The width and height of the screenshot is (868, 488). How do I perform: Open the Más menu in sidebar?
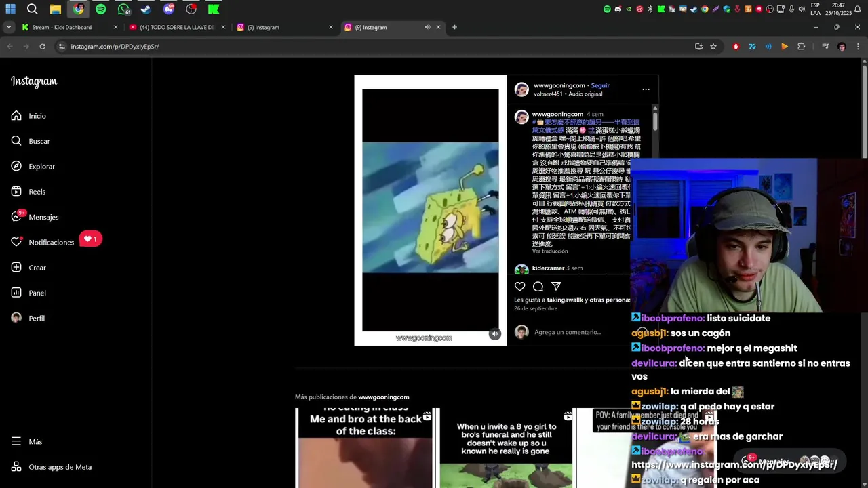pos(26,441)
